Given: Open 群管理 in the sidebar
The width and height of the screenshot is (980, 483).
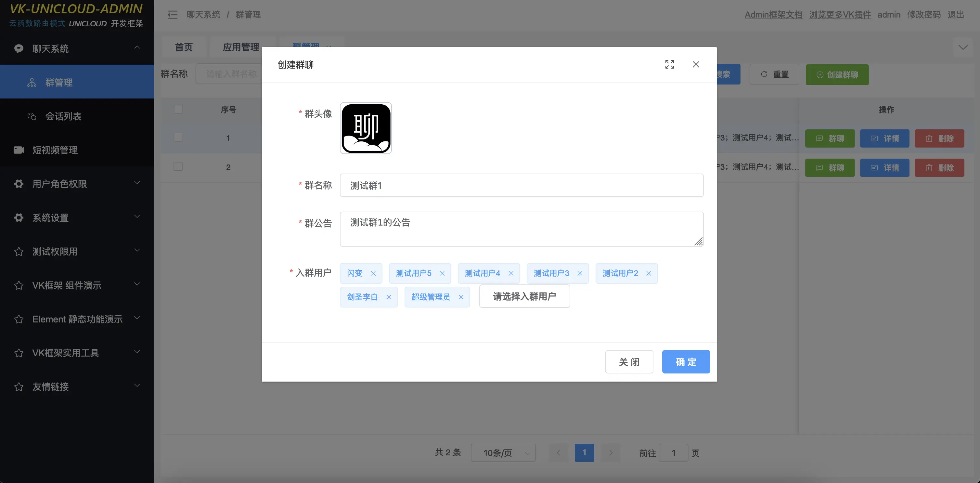Looking at the screenshot, I should (77, 82).
